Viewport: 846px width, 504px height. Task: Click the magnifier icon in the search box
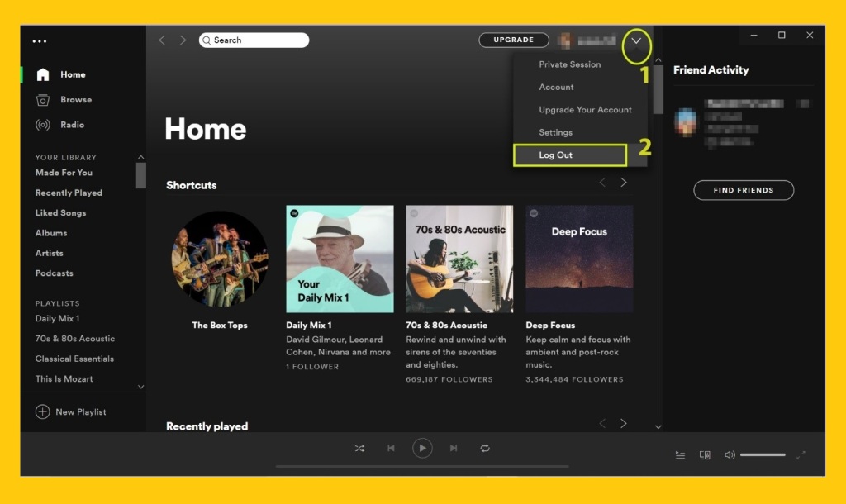(207, 40)
